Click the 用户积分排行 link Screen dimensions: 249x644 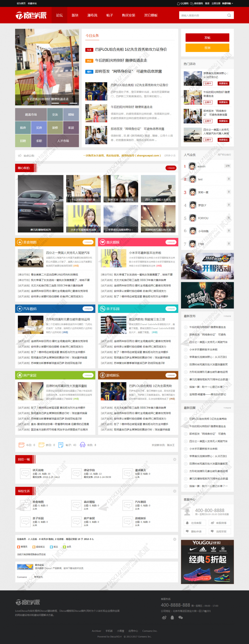[224, 155]
